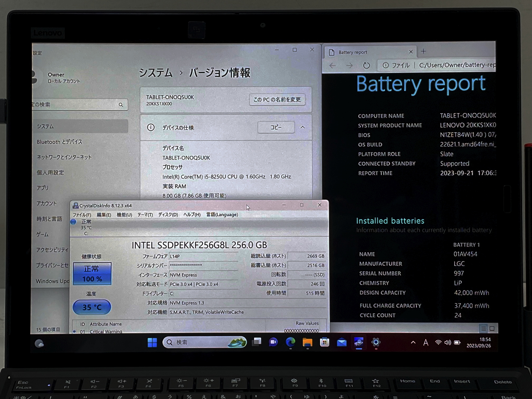The width and height of the screenshot is (532, 399).
Task: Click the 35 °C temperature button
Action: [x=92, y=307]
